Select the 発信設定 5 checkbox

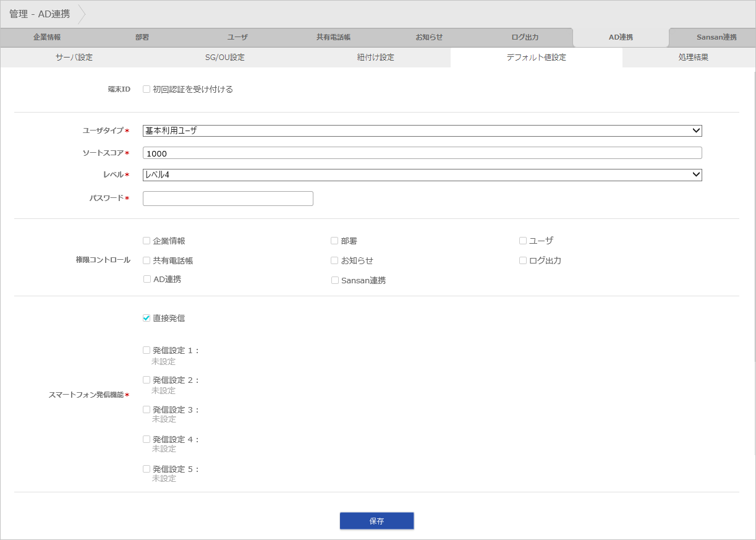[x=147, y=469]
